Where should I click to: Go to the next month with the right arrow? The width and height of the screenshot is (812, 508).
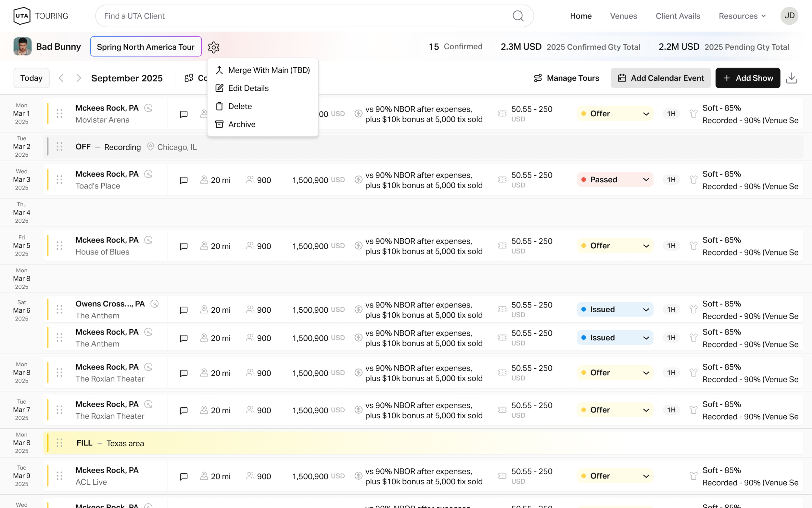[79, 78]
